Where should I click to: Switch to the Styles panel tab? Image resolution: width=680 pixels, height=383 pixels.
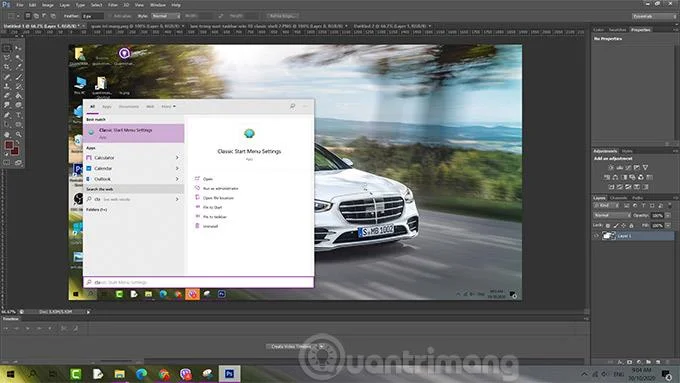point(627,151)
